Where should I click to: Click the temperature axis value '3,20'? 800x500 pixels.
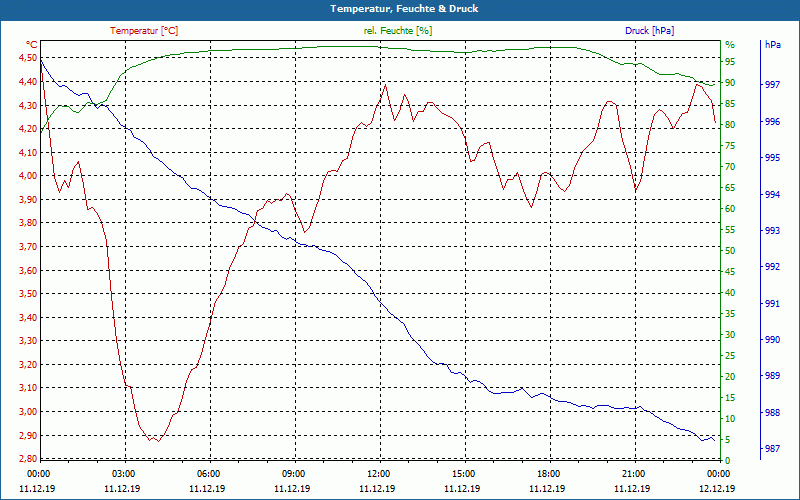(28, 364)
